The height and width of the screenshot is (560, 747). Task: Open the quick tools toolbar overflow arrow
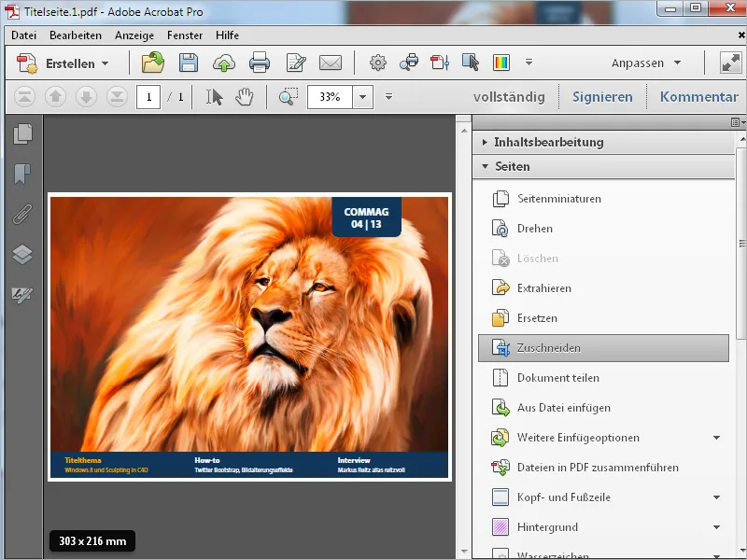529,63
